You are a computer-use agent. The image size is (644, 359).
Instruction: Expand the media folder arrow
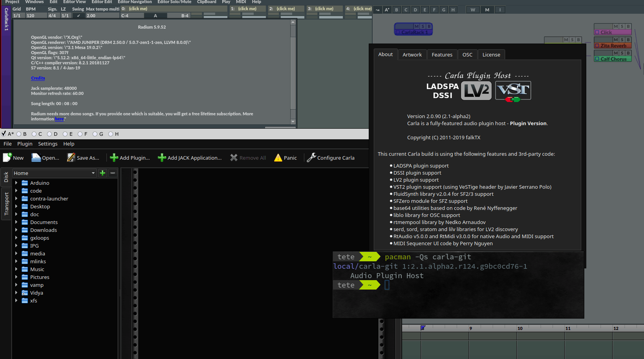[x=16, y=253]
